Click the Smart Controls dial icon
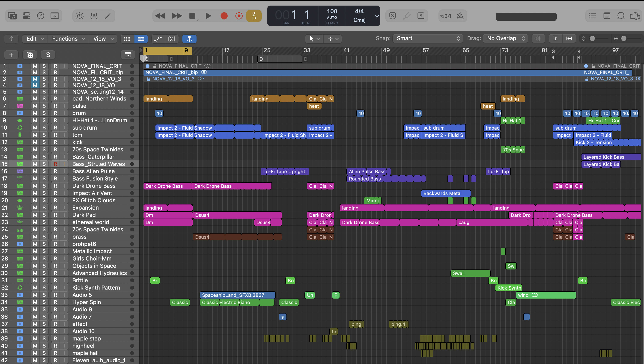Viewport: 644px width, 364px height. (80, 16)
